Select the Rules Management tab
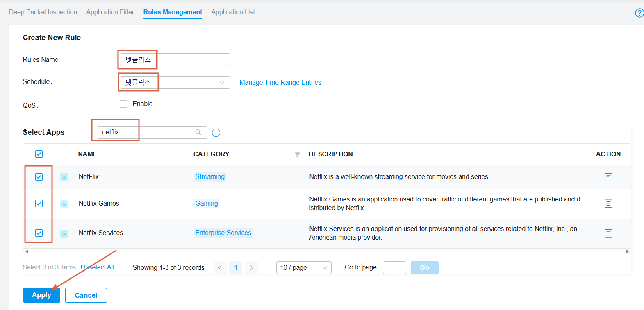644x310 pixels. (x=173, y=12)
